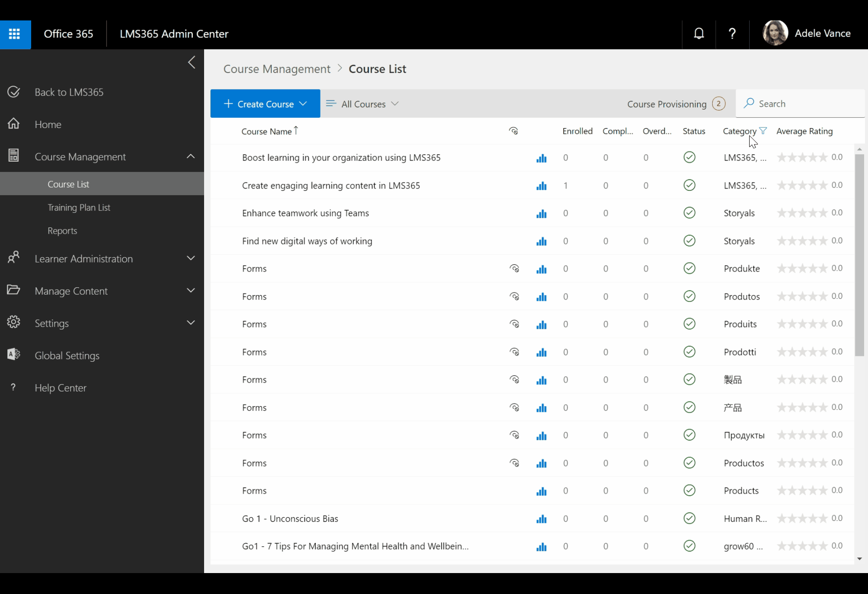
Task: Collapse the Course Management section chevron
Action: [x=191, y=156]
